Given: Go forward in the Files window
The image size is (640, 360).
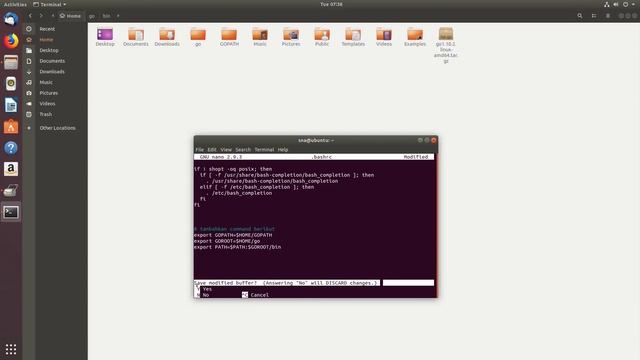Looking at the screenshot, I should [x=41, y=16].
